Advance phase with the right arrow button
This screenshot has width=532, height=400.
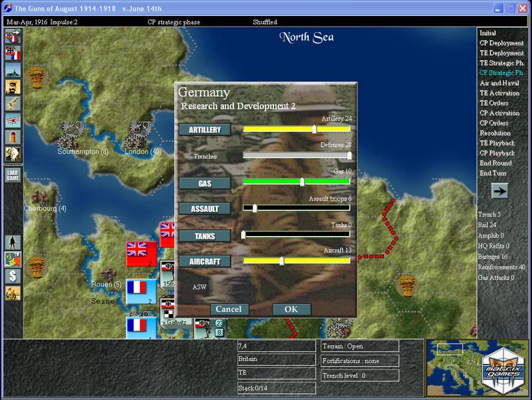coord(500,191)
